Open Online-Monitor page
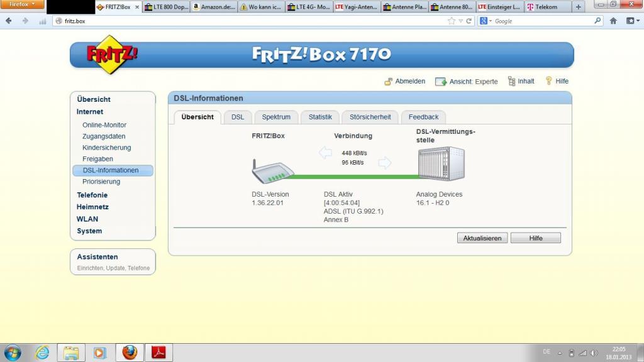Viewport: 644px width, 362px height. (x=104, y=125)
